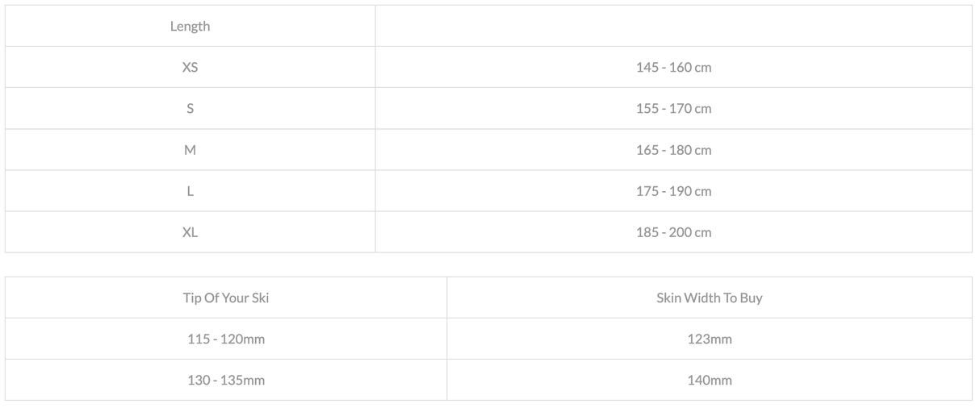This screenshot has height=408, width=980.
Task: Select the XL size cell
Action: point(190,231)
